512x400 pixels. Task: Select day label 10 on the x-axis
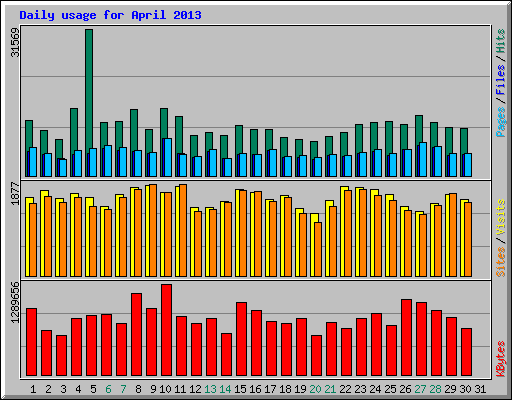[165, 389]
